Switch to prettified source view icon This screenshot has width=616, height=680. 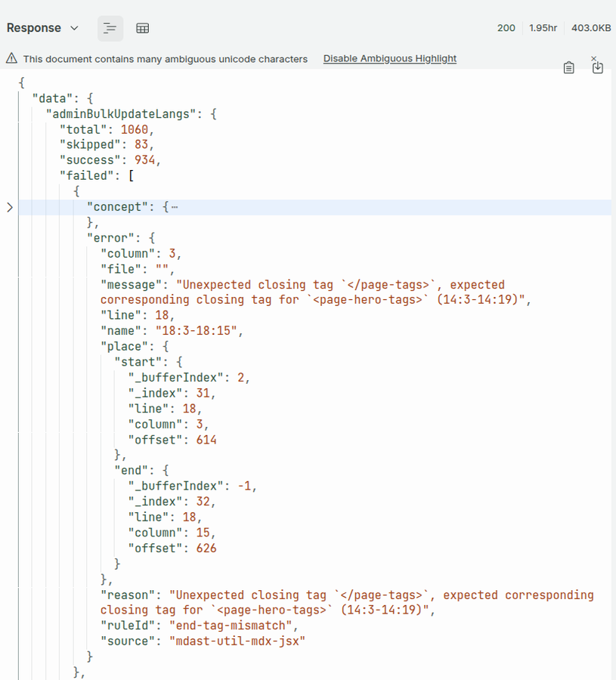pos(110,29)
